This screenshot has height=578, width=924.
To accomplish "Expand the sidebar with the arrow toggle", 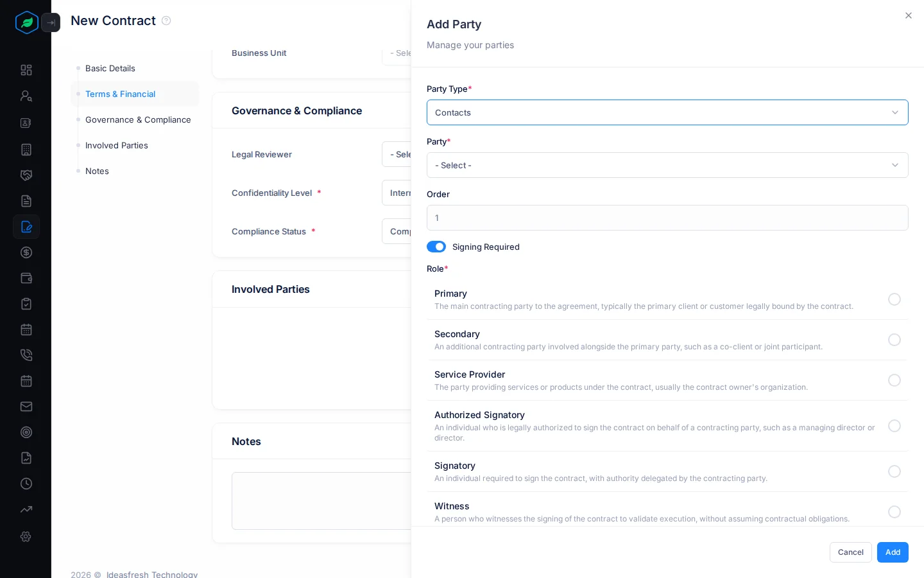I will 51,22.
